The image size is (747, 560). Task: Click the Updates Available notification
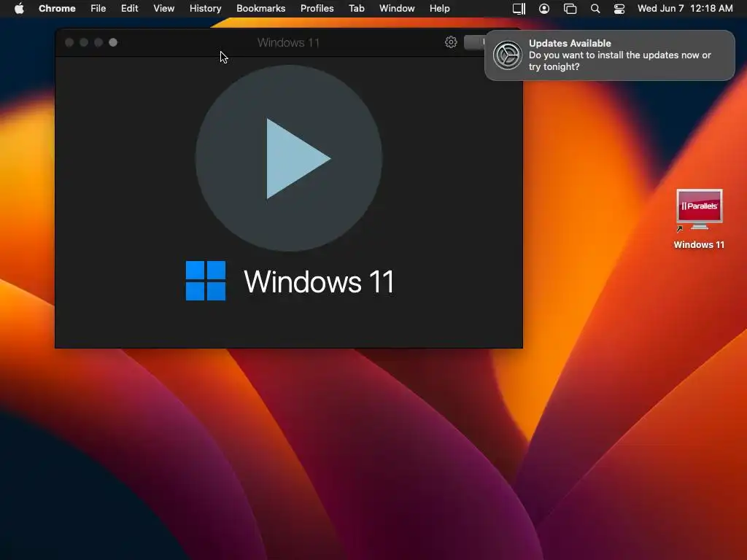609,55
